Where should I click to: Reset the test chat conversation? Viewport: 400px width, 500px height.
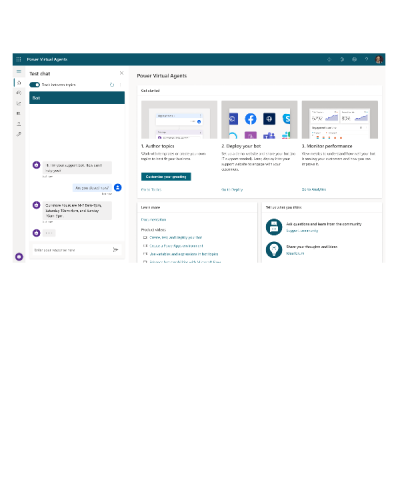click(112, 85)
